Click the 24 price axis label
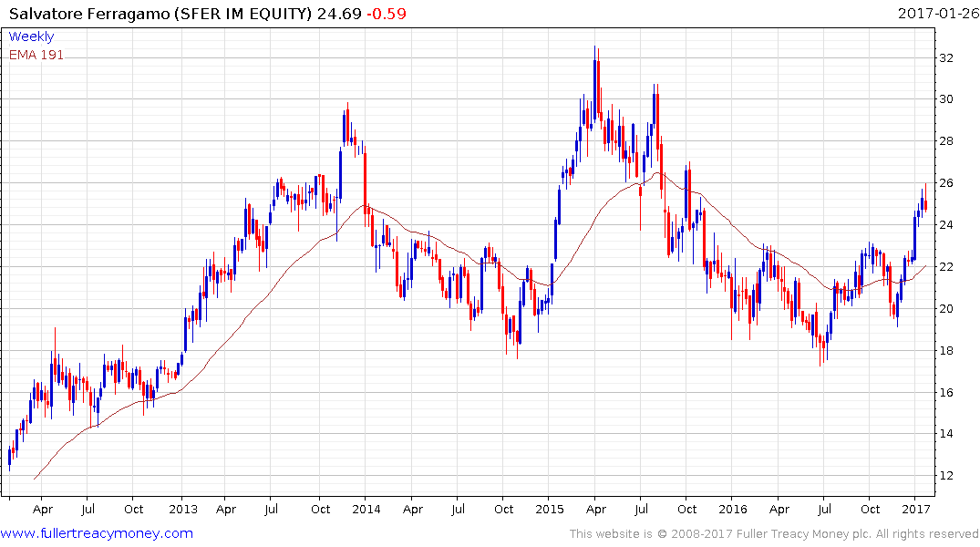Screen dimensions: 980x547 [x=946, y=224]
